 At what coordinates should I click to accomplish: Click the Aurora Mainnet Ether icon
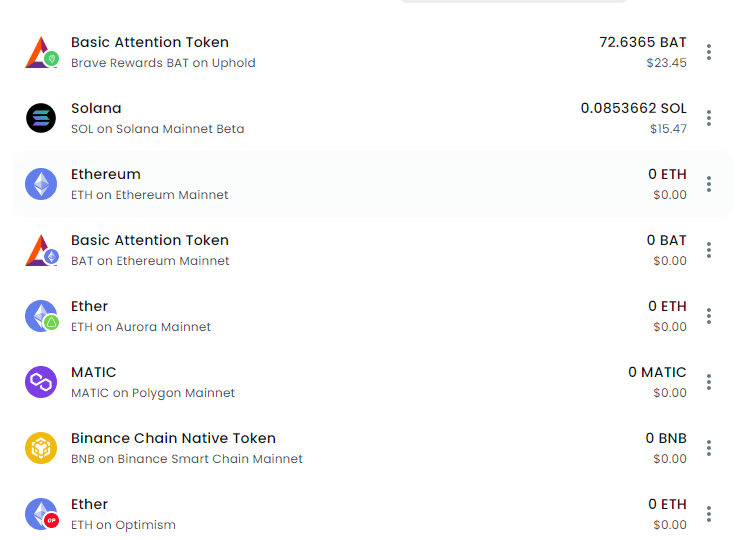click(41, 316)
